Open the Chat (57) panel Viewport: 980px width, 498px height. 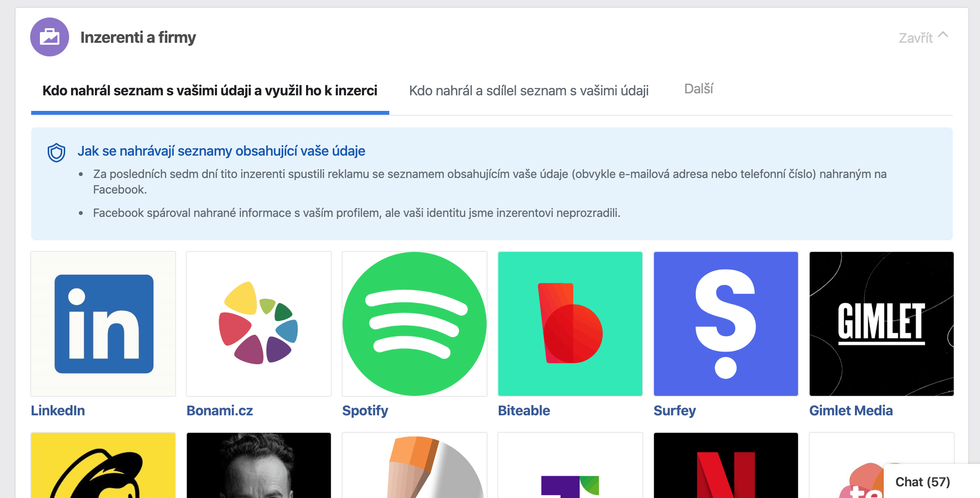(x=931, y=481)
